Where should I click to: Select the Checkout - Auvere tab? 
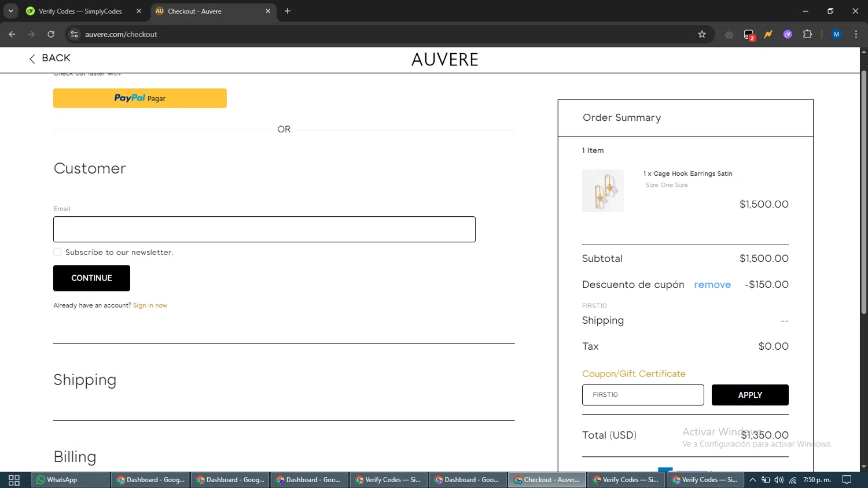(208, 11)
